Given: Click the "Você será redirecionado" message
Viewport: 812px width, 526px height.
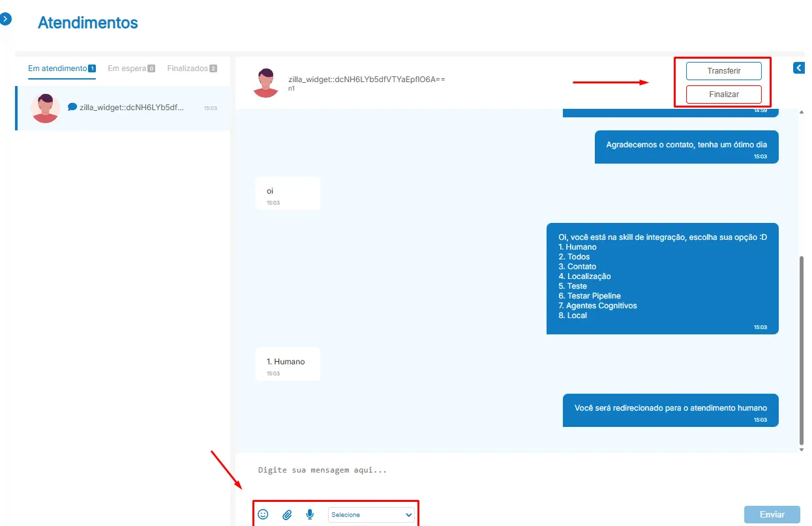Looking at the screenshot, I should pos(670,410).
